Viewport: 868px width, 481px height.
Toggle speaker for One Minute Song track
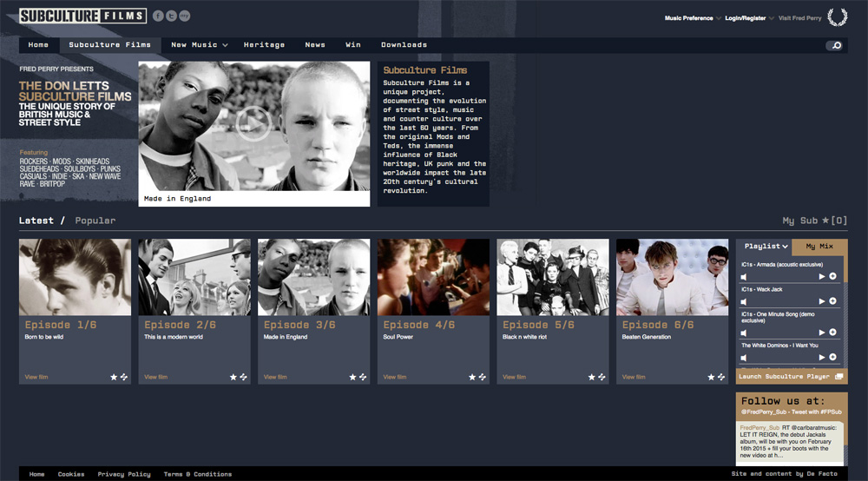pyautogui.click(x=744, y=333)
